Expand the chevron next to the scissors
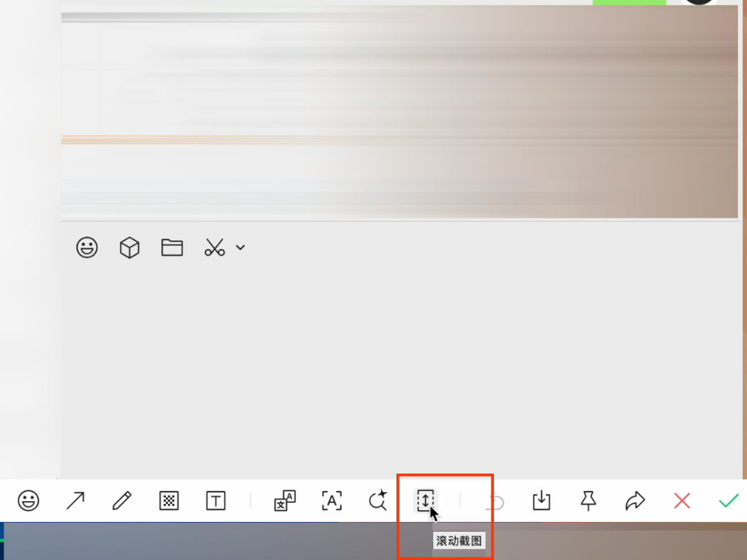The height and width of the screenshot is (560, 747). [x=240, y=248]
